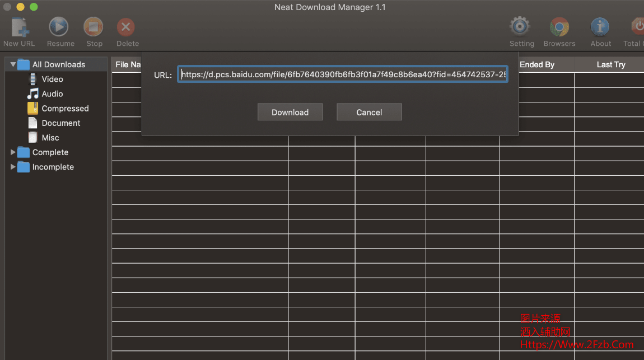Collapse the All Downloads tree
Screen dimensions: 644x360
click(x=13, y=64)
